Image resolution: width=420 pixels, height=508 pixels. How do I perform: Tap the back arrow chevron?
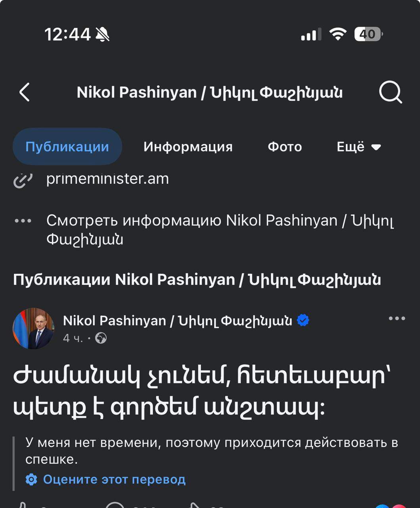coord(25,92)
